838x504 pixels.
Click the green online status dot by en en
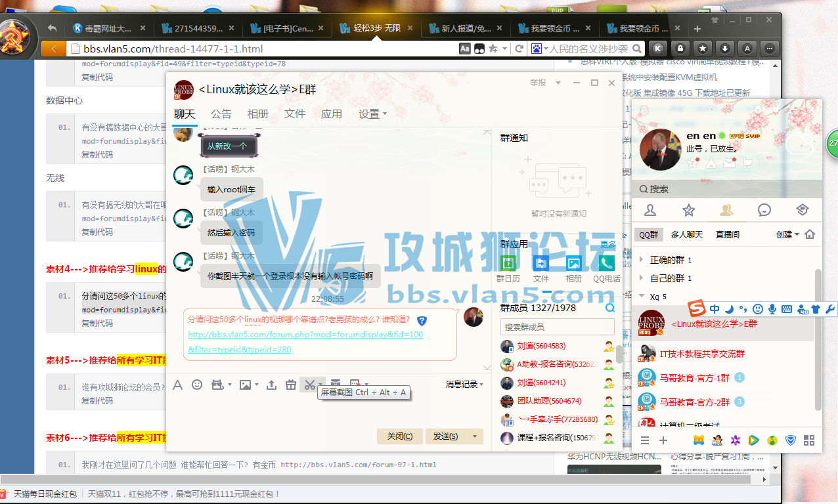[x=722, y=136]
